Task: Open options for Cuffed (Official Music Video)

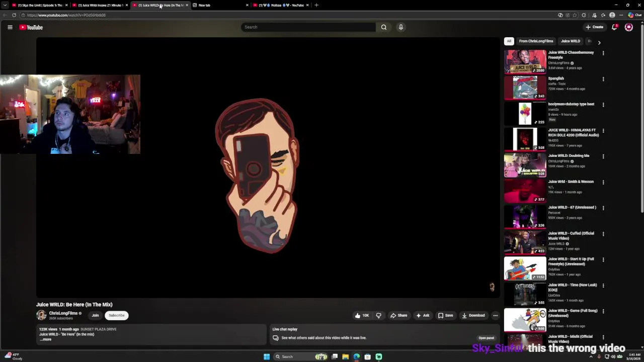Action: (x=603, y=234)
